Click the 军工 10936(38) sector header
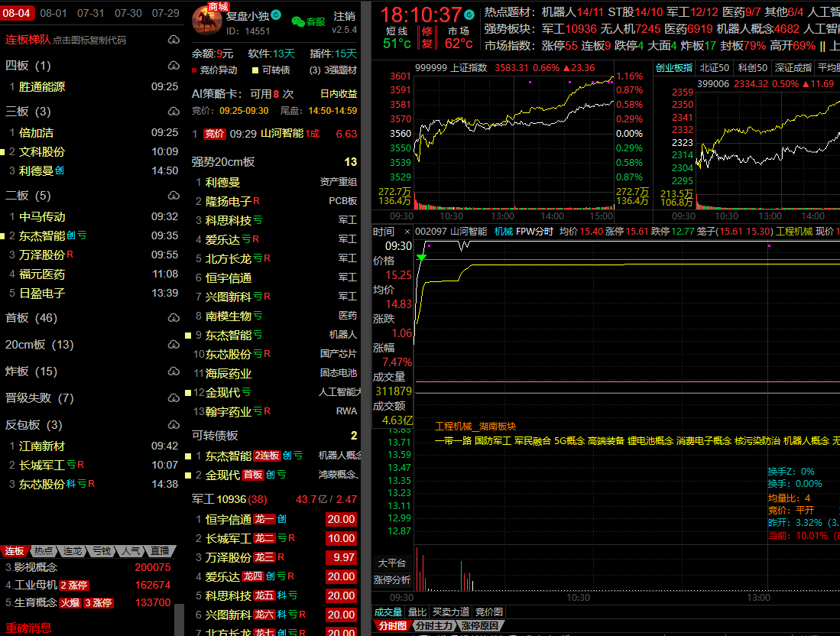This screenshot has height=636, width=840. [229, 499]
